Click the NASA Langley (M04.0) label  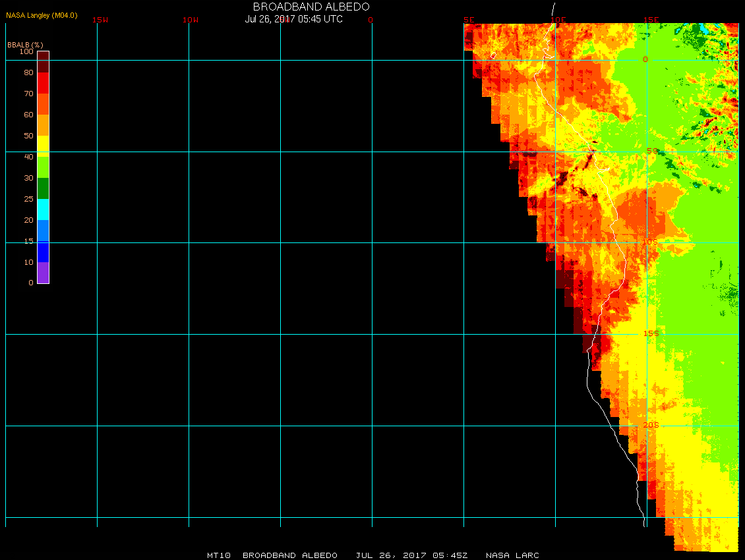pyautogui.click(x=42, y=15)
